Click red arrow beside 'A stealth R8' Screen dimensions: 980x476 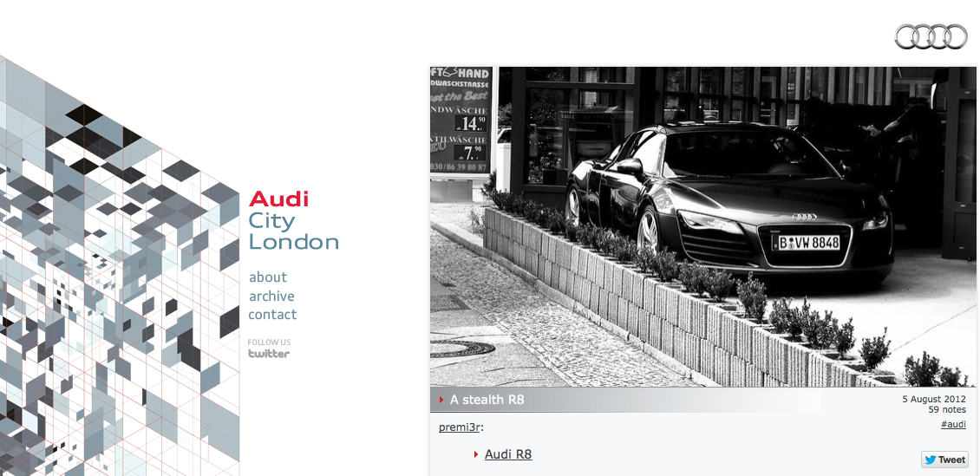442,400
